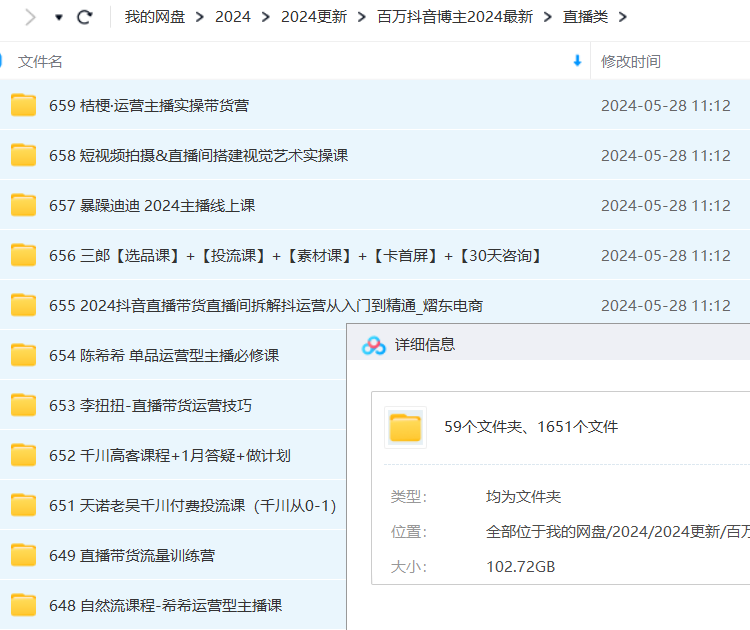Click folder icon beside 654 陈希希
750x630 pixels.
(23, 355)
